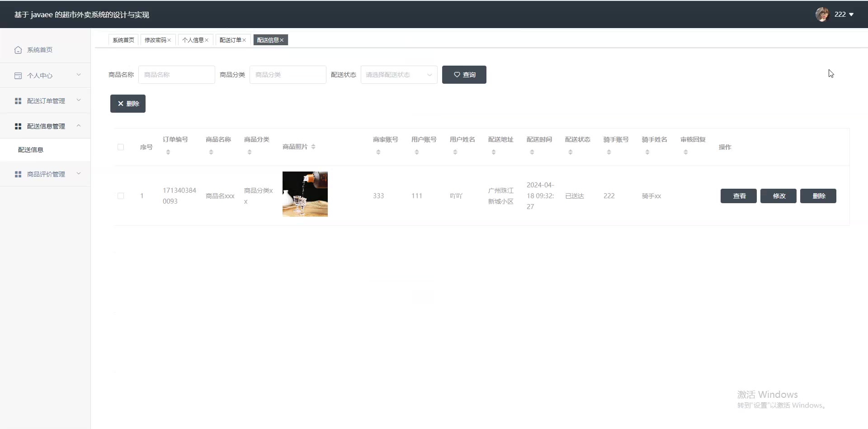This screenshot has height=429, width=868.
Task: Open the 222 user account dropdown
Action: [x=844, y=14]
